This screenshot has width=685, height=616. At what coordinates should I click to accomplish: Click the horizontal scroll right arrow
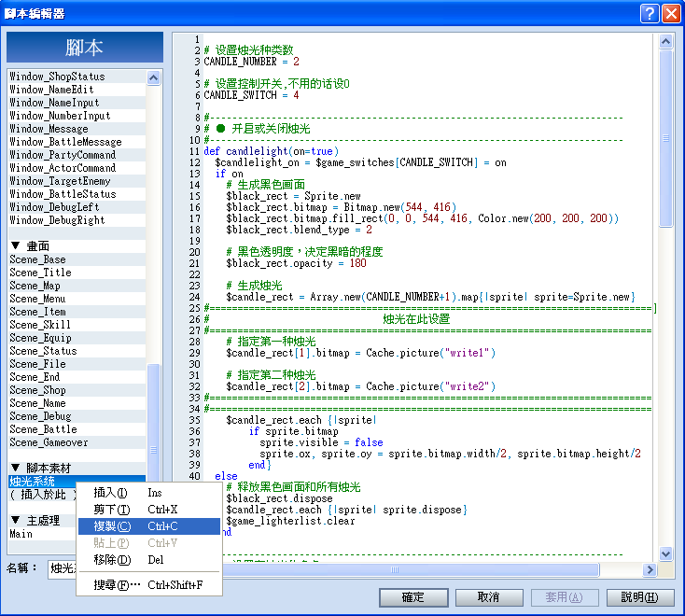tap(650, 569)
